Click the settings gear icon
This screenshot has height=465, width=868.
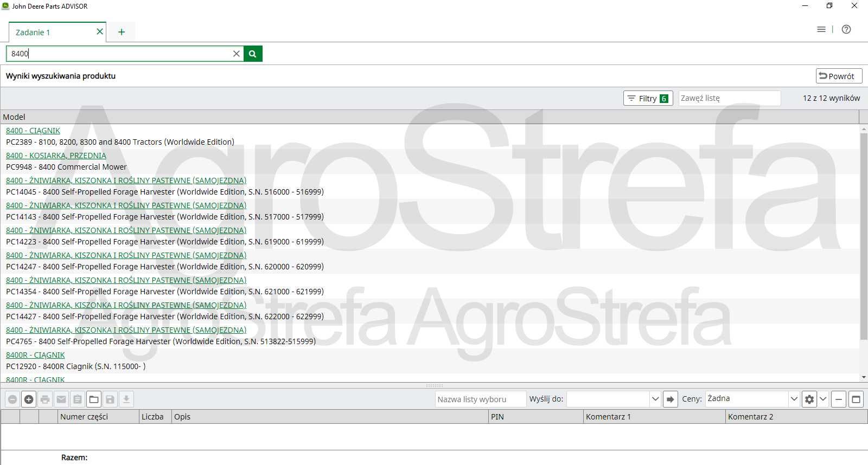(809, 399)
